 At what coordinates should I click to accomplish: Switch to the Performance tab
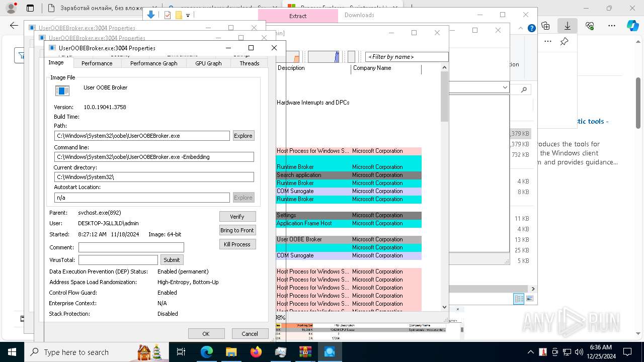pos(97,63)
